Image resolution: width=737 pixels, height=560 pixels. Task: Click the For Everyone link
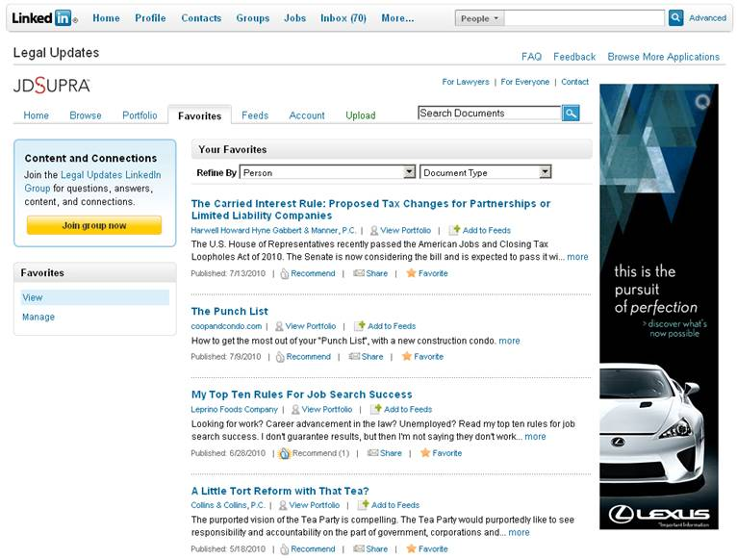pos(525,82)
